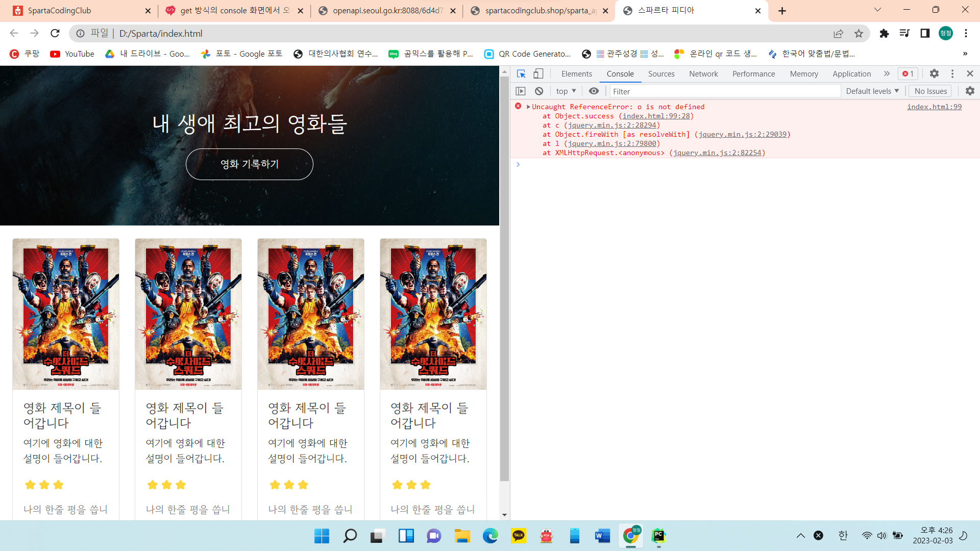This screenshot has height=551, width=980.
Task: Show more bookmarks chevron
Action: click(965, 54)
